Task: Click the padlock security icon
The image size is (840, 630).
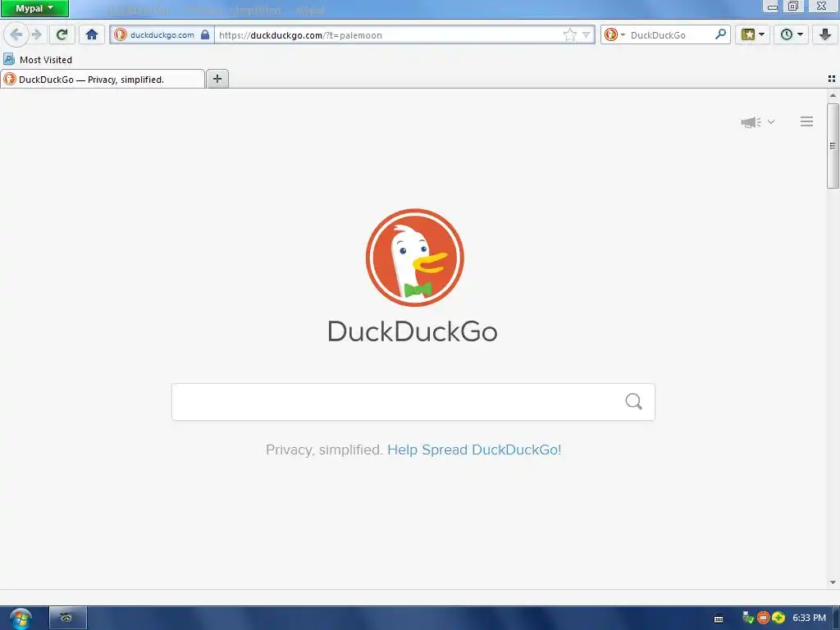Action: [205, 34]
